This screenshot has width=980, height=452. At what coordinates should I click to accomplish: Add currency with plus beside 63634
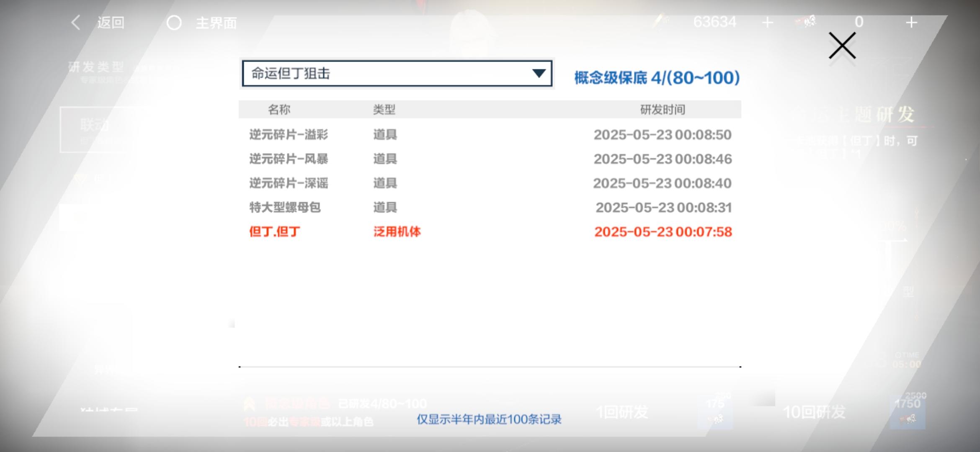point(768,22)
